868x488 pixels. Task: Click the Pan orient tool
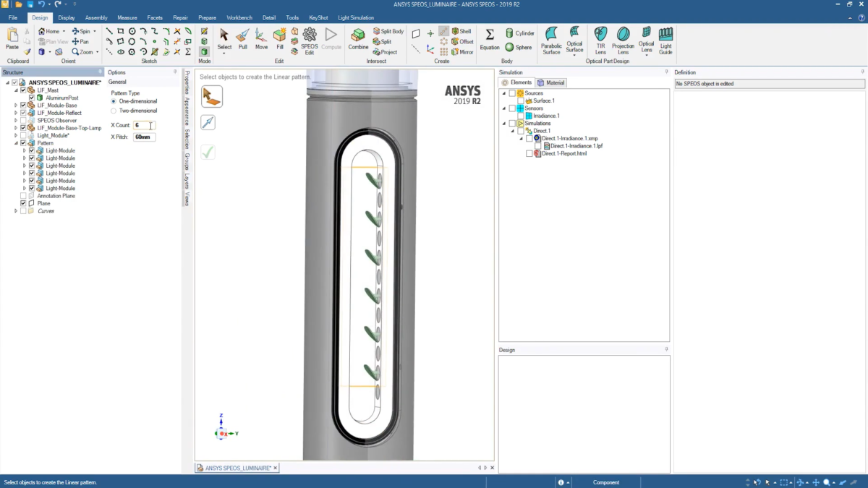point(81,42)
